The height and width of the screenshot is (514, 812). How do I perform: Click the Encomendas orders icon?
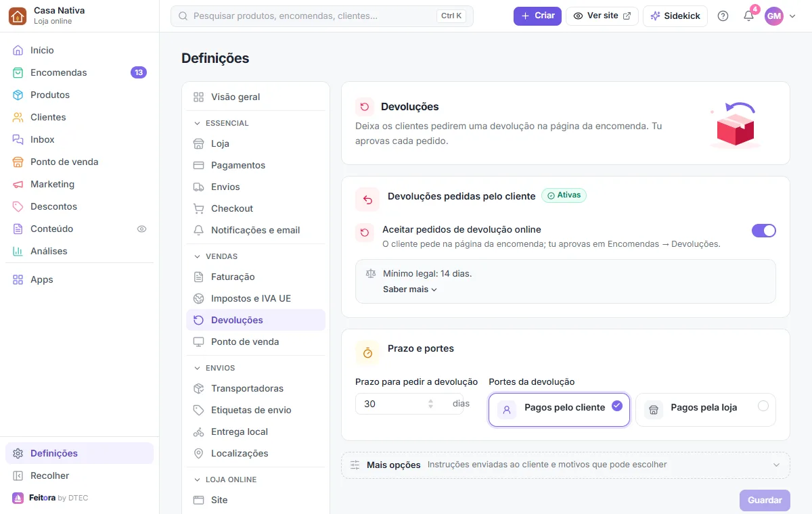tap(18, 72)
